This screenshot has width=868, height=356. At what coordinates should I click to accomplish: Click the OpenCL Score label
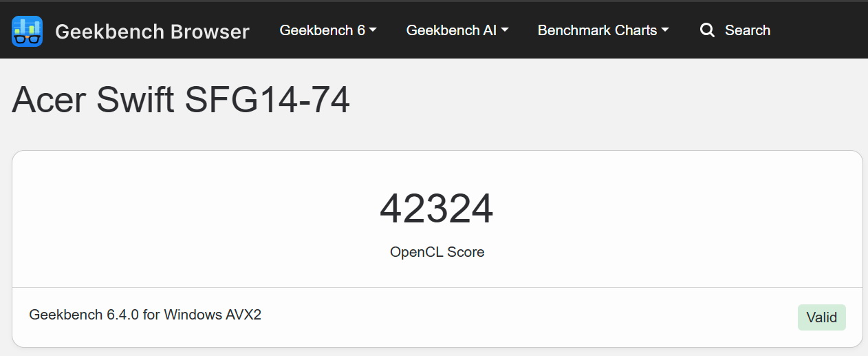pos(437,252)
